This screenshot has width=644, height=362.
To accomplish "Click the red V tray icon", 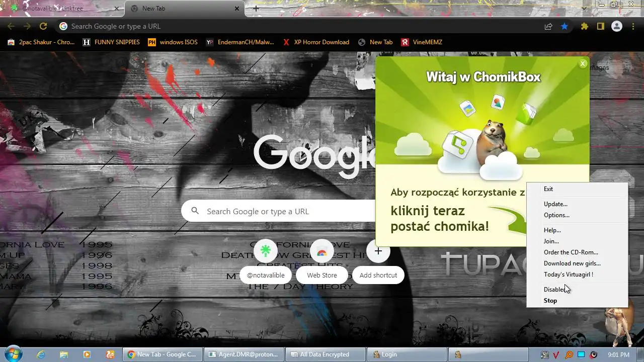I will pos(556,355).
